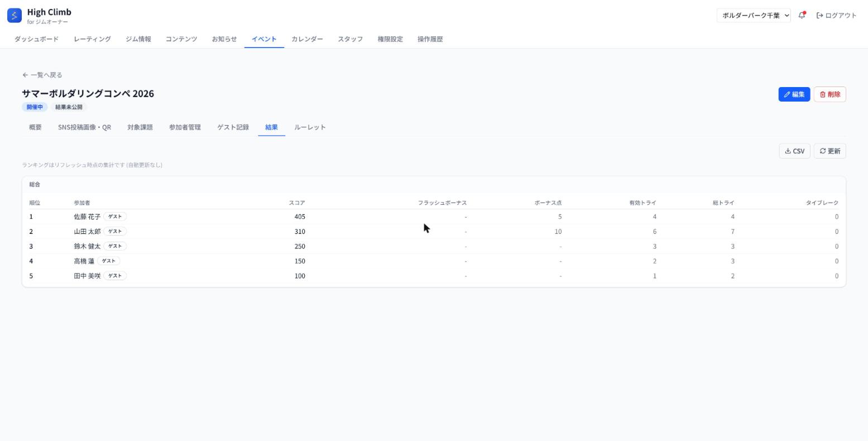Viewport: 868px width, 441px height.
Task: Open the 操作履歴 navigation item
Action: tap(430, 39)
